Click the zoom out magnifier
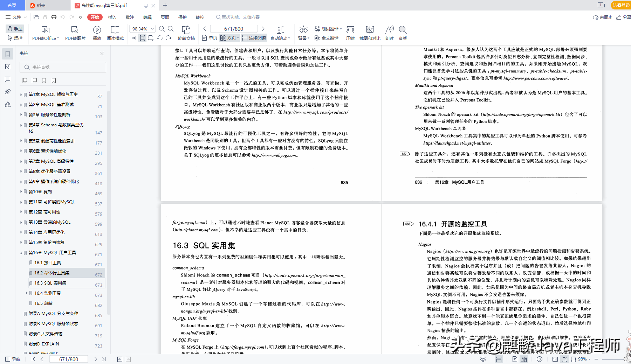Viewport: 631px width, 364px height. pyautogui.click(x=162, y=29)
